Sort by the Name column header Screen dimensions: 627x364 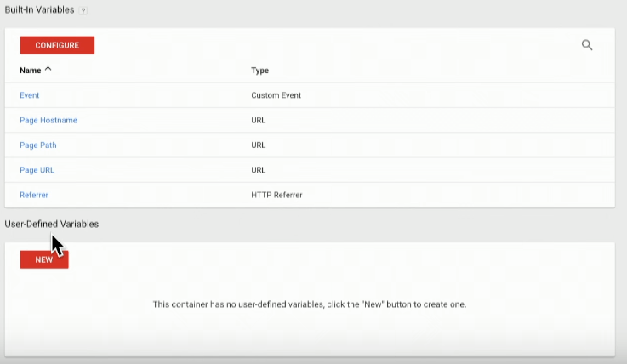coord(30,71)
